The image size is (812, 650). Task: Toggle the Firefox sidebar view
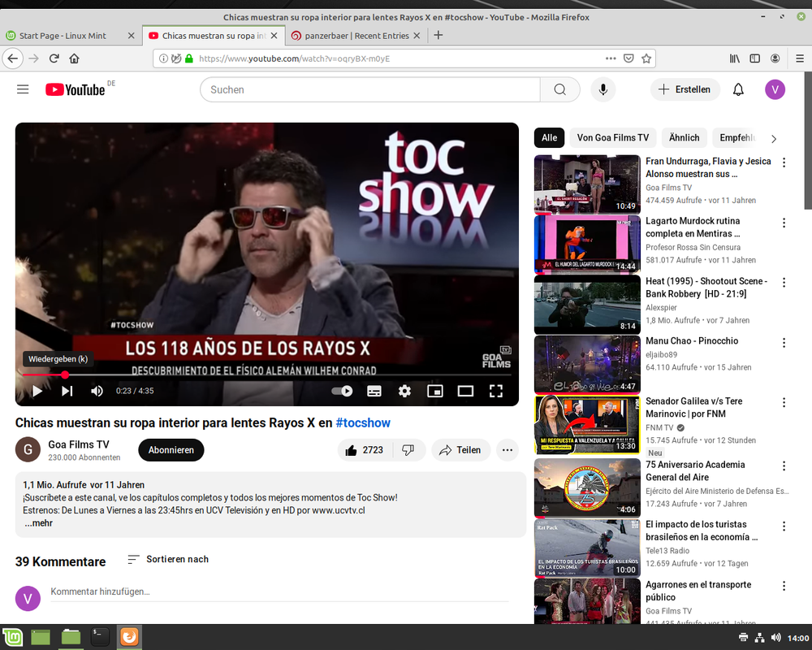point(755,58)
